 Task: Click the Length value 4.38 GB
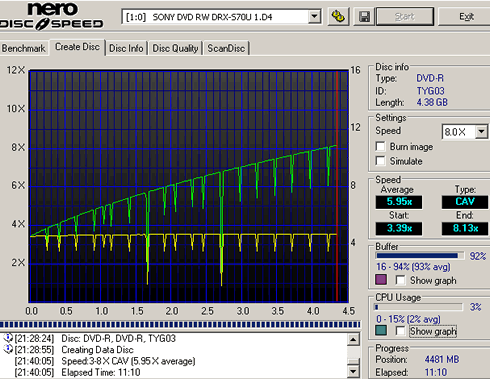click(432, 102)
